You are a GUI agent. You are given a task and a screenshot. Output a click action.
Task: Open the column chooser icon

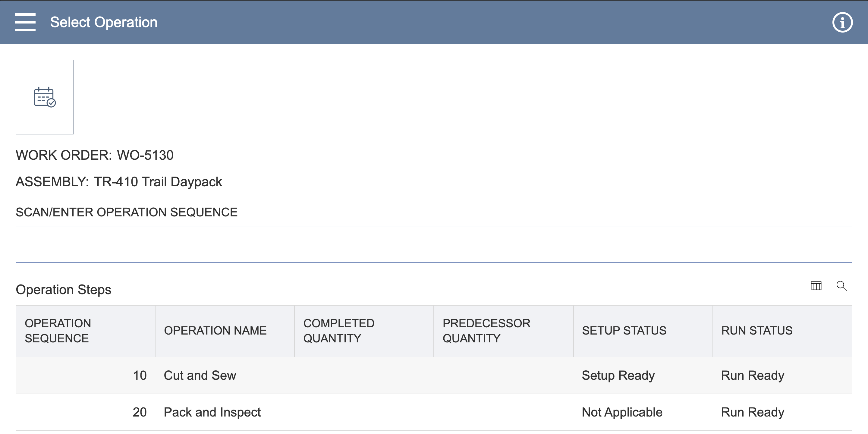tap(816, 286)
